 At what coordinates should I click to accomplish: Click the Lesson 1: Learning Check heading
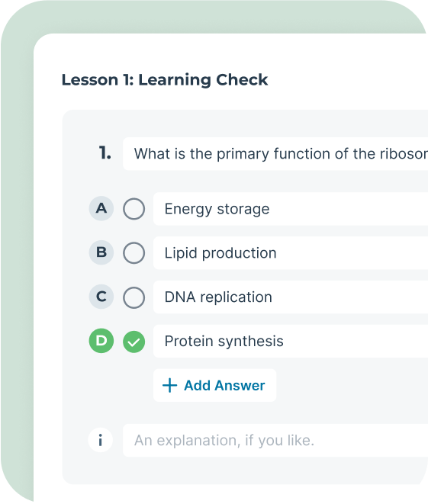[165, 80]
